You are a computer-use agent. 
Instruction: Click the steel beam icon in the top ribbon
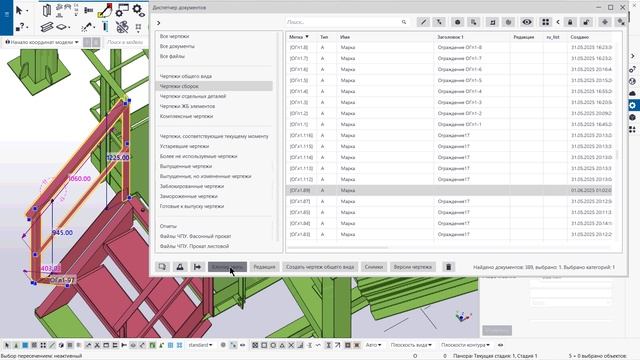(47, 27)
